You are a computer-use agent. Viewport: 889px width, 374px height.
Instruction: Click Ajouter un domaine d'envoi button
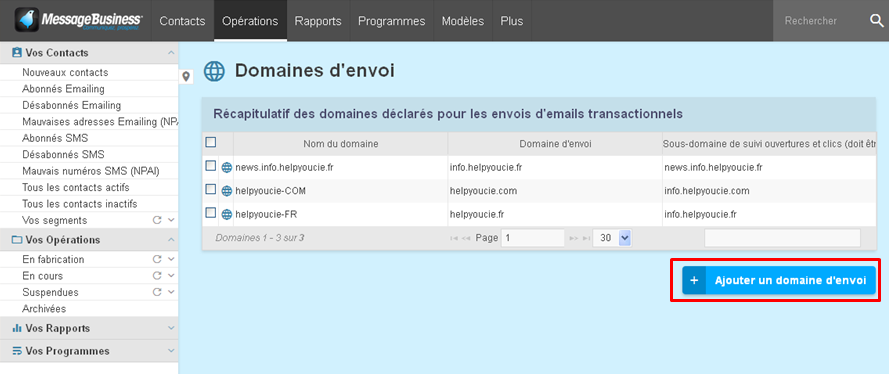pyautogui.click(x=779, y=280)
